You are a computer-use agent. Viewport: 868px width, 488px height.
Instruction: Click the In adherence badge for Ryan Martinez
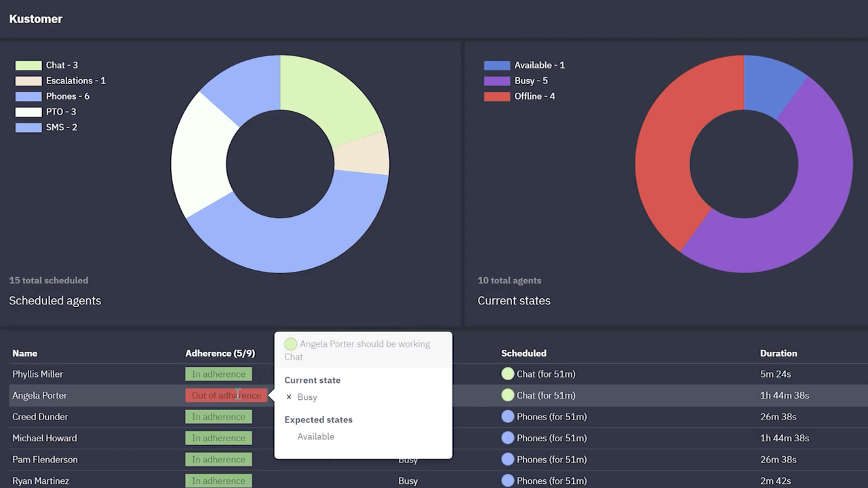(218, 481)
